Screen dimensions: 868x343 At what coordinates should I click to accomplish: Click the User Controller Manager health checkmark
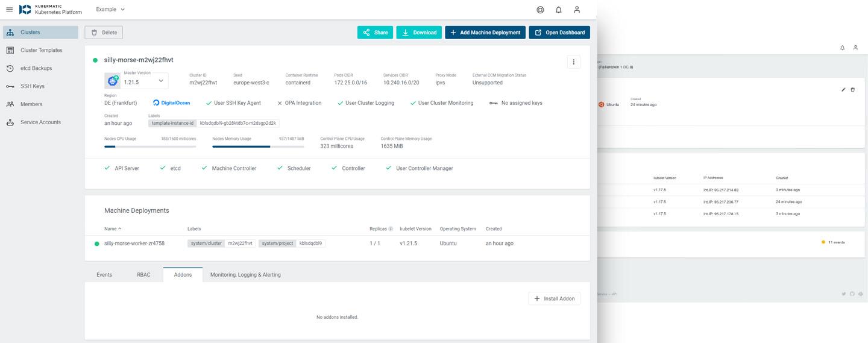[389, 168]
